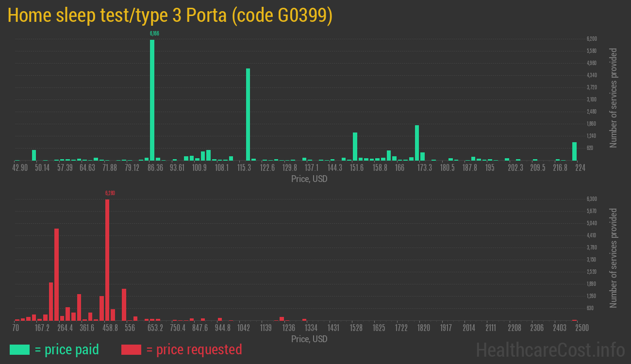Click the green spike above the 151.6 label
The image size is (631, 364).
(x=356, y=146)
